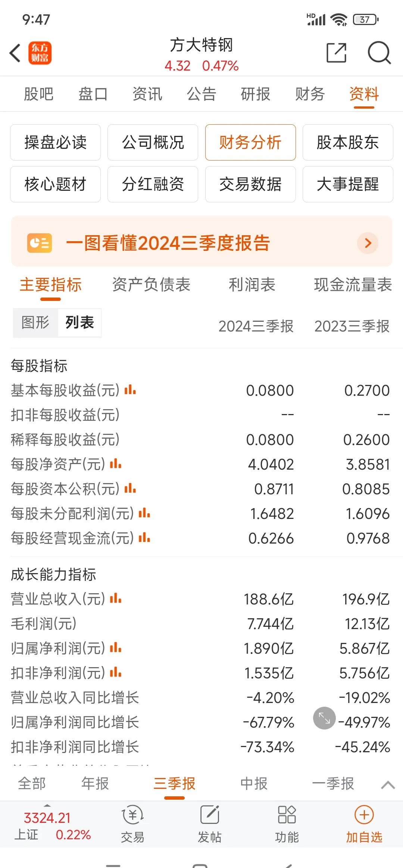
Task: Tap the 方大特钢 stock title
Action: point(201,45)
